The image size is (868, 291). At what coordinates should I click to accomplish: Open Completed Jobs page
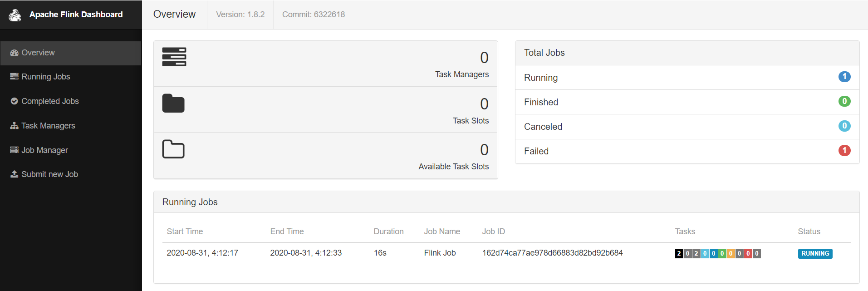[50, 101]
